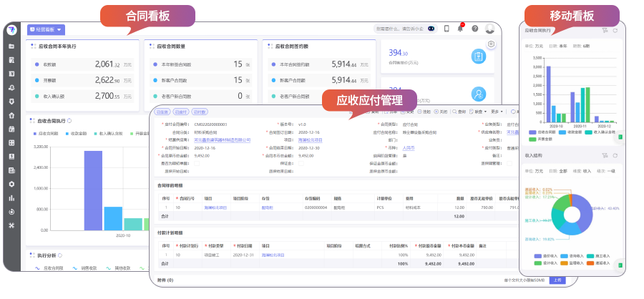Open the mobile device icon in the header

click(x=446, y=29)
